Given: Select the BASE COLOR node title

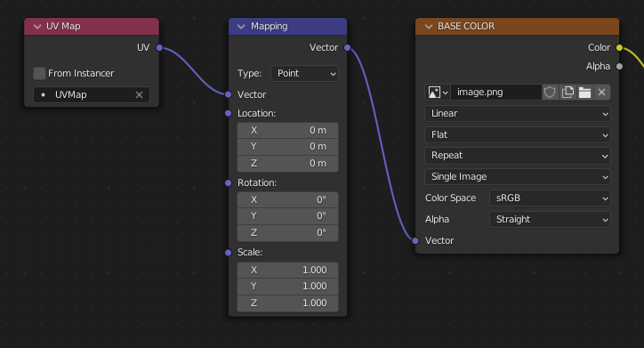Looking at the screenshot, I should click(466, 27).
